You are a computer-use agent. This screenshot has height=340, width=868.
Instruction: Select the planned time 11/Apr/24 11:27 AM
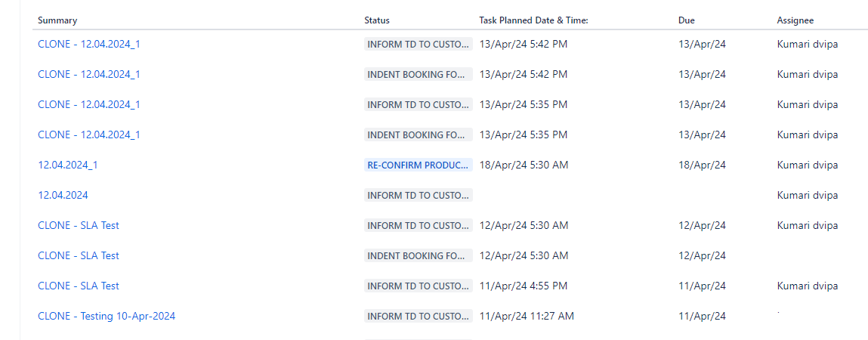coord(527,316)
